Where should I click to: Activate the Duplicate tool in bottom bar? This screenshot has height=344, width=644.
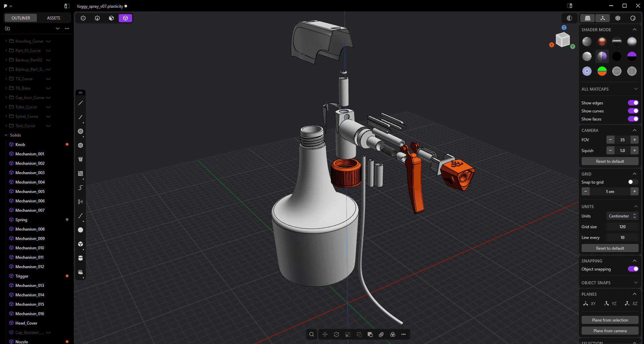[x=359, y=334]
